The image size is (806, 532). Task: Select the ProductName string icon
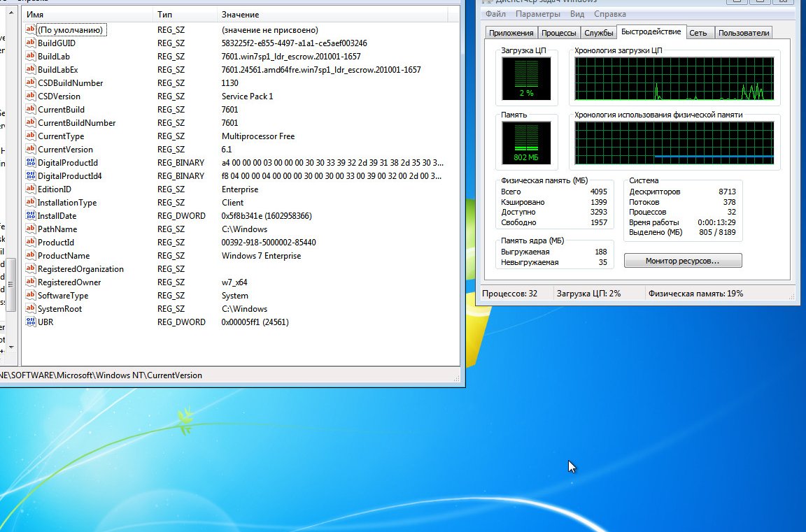[x=30, y=256]
